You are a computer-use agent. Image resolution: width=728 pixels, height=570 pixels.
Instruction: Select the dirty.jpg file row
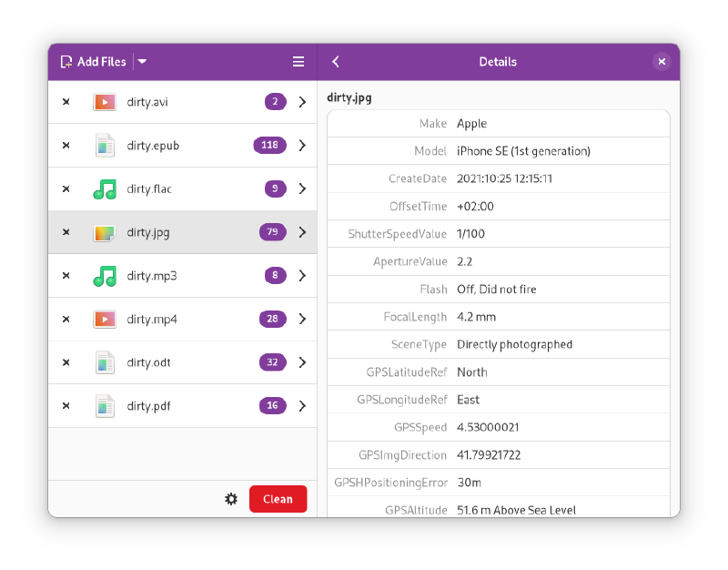[x=182, y=232]
